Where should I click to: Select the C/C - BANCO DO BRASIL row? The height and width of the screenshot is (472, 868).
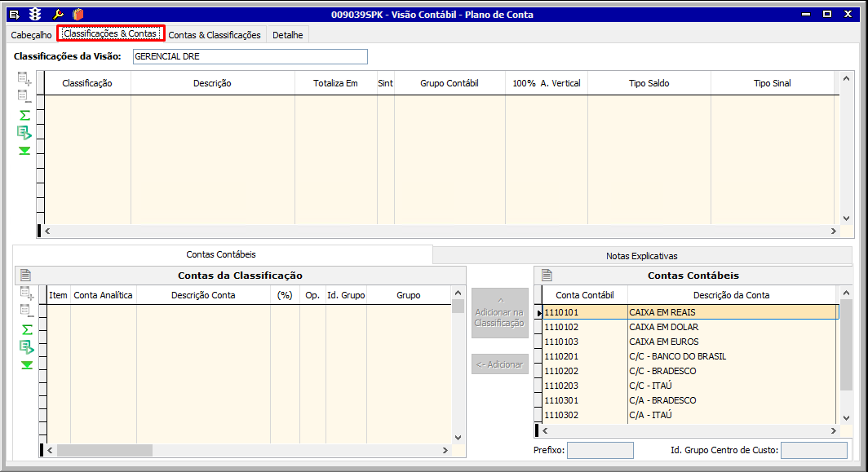click(677, 356)
